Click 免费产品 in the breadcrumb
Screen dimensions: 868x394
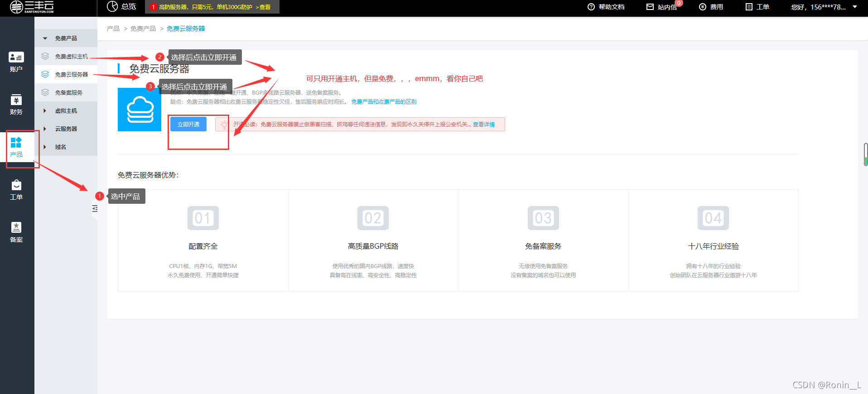(143, 29)
